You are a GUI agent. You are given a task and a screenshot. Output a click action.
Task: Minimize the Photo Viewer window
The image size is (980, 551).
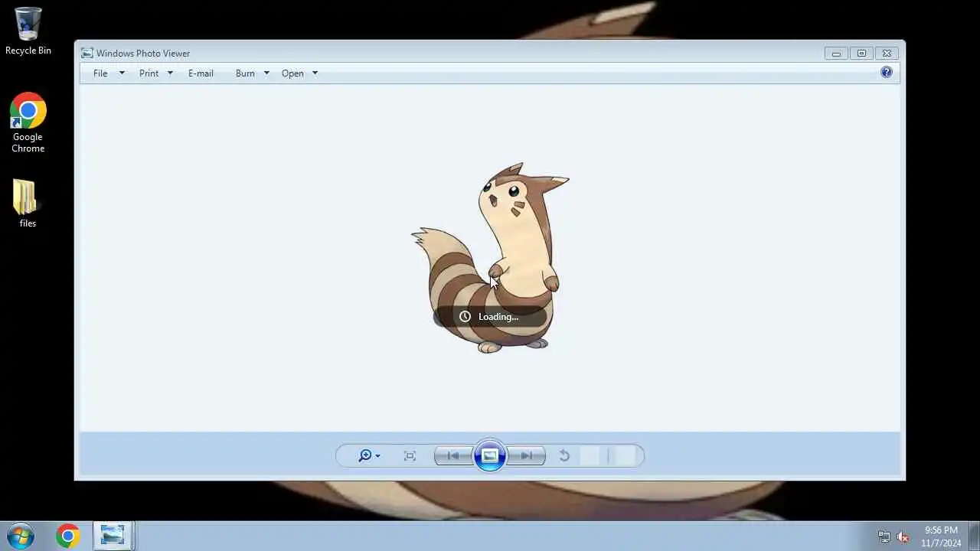click(x=836, y=53)
